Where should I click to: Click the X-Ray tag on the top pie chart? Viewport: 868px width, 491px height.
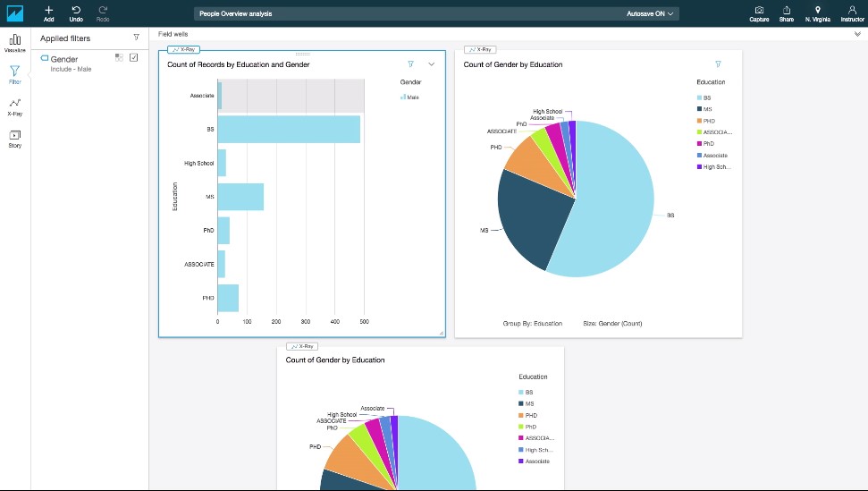click(480, 50)
